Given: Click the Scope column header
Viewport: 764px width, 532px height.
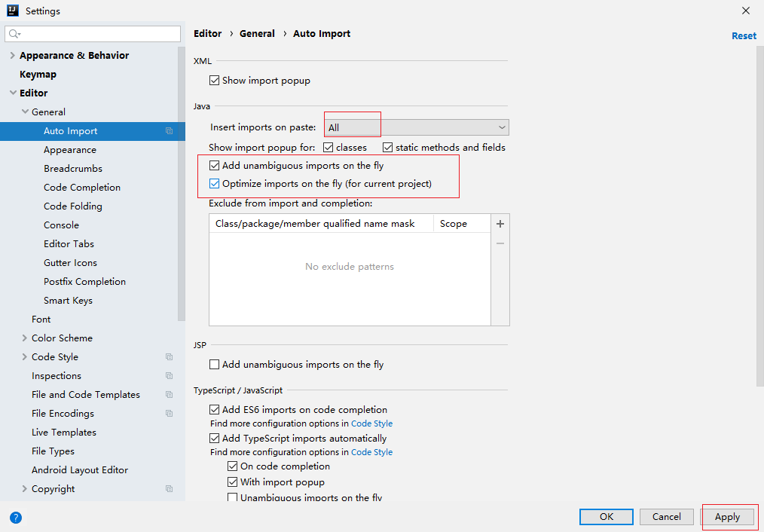Looking at the screenshot, I should pos(453,224).
